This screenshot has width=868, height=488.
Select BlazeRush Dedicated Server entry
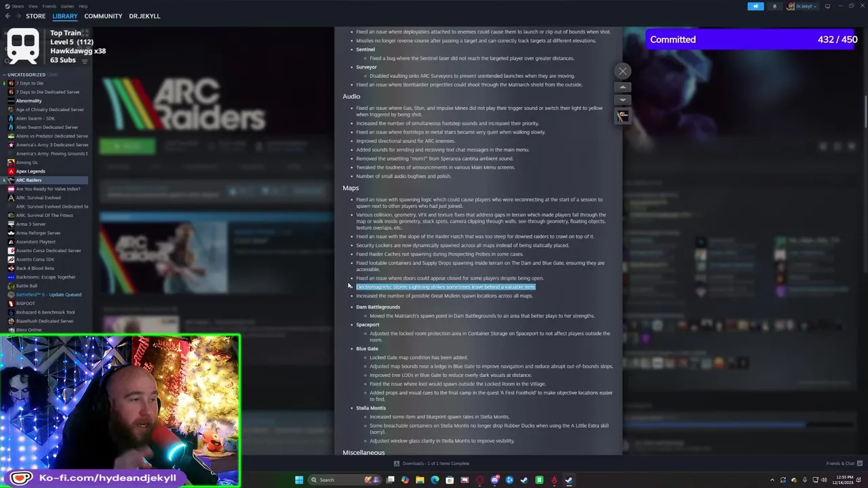(45, 321)
